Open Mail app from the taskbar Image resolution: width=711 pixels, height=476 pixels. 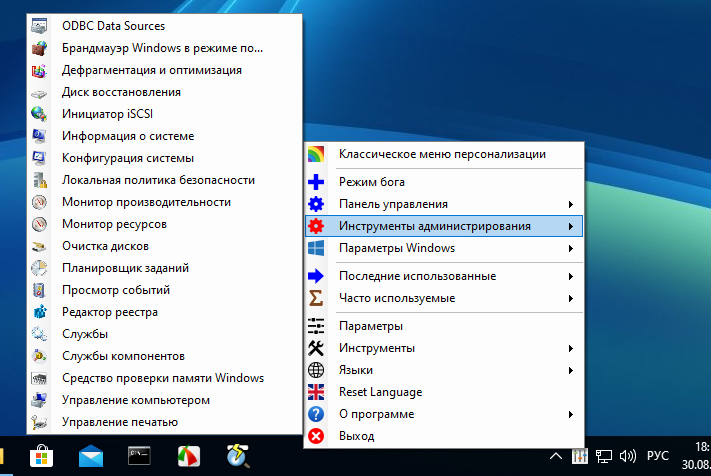point(91,457)
